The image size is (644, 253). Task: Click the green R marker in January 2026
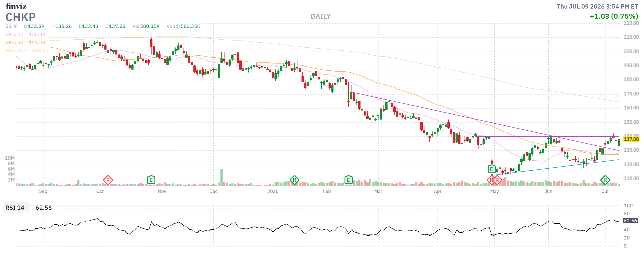click(x=295, y=180)
